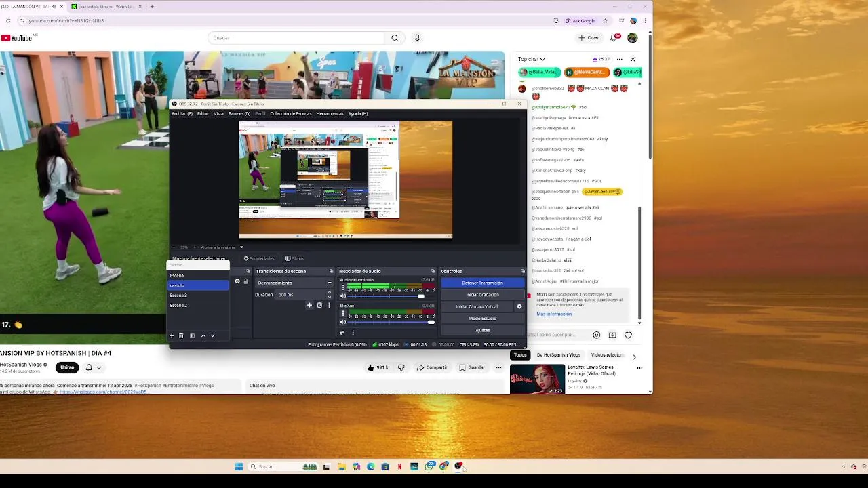Open OBS Vista menu
The width and height of the screenshot is (868, 488).
218,113
